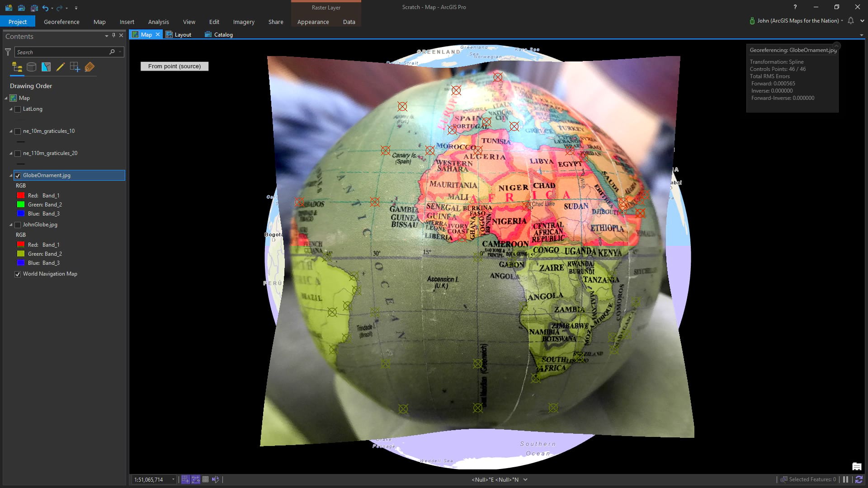Select the List By Labeling tag icon

coord(90,67)
